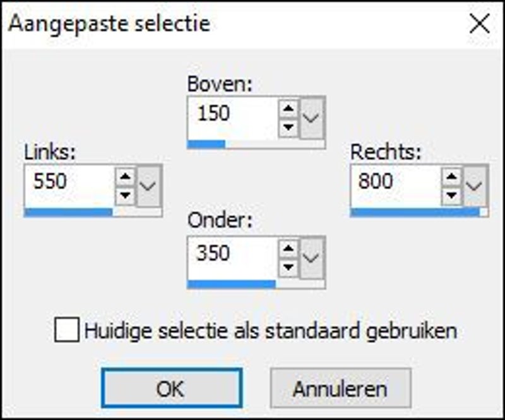
Task: Decrease the Onder value with down arrow
Action: (288, 266)
